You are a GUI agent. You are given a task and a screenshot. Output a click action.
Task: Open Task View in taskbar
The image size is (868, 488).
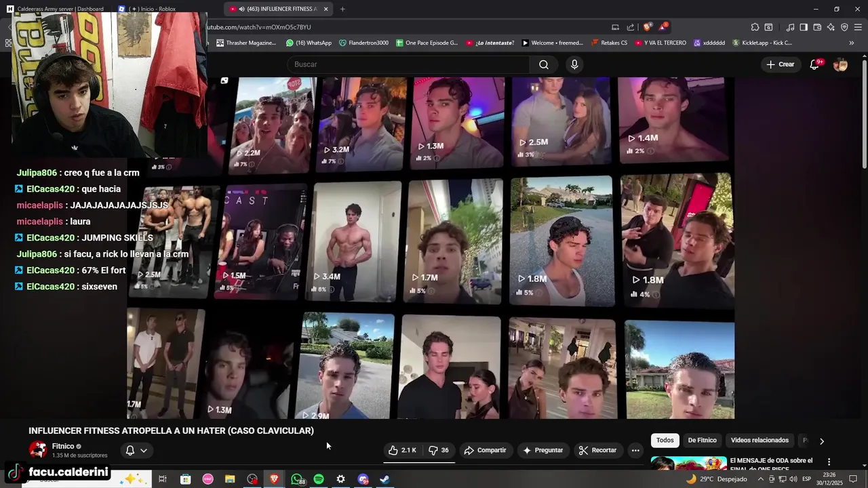(162, 479)
